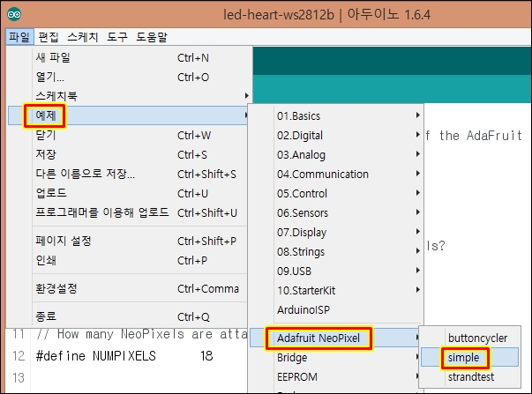Expand 05.Control examples submenu

[x=336, y=193]
